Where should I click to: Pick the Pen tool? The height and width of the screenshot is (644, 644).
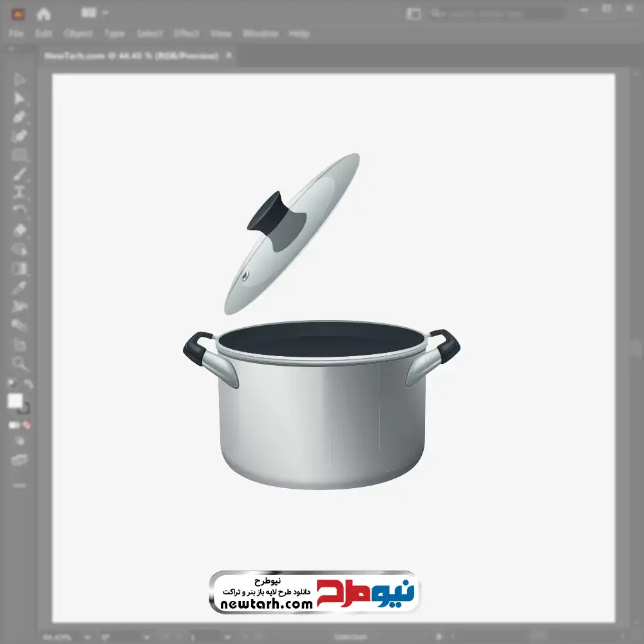tap(19, 117)
